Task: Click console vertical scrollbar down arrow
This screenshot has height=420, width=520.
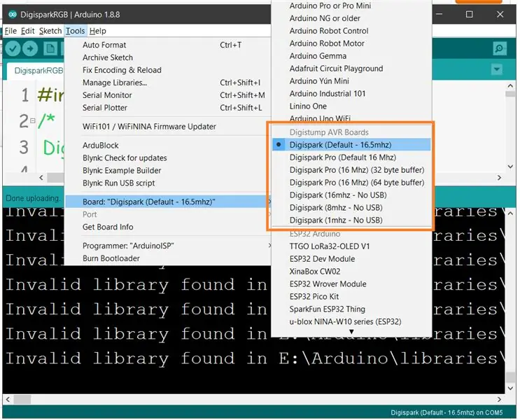Action: click(x=511, y=388)
